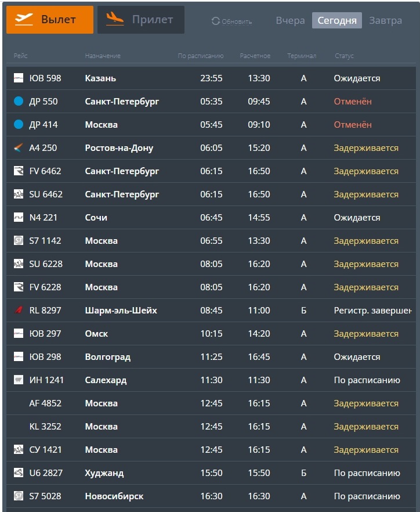The image size is (420, 512).
Task: Select the Вчера day filter
Action: 290,20
